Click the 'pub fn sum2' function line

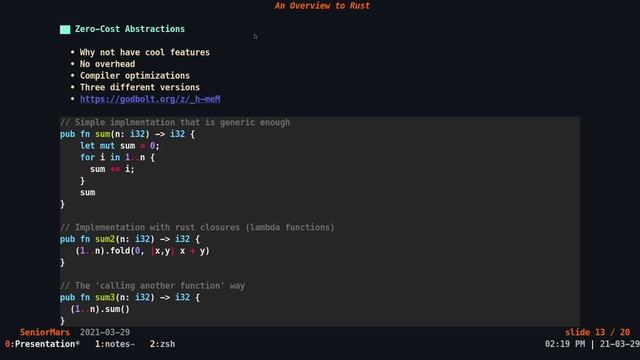130,239
